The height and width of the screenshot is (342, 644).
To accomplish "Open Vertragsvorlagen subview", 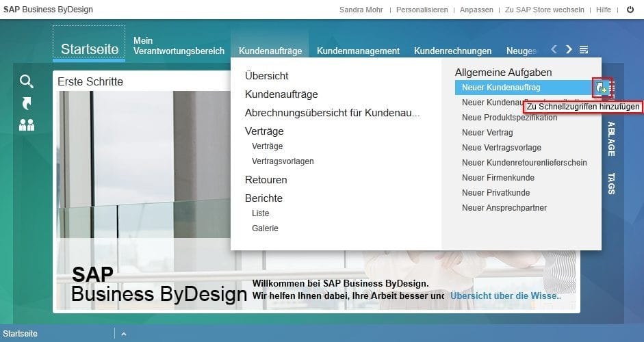I will [x=283, y=161].
